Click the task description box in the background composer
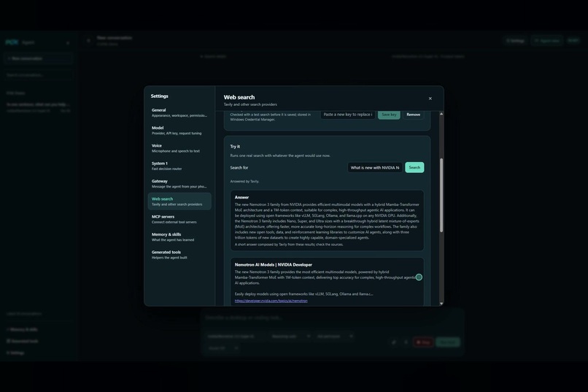This screenshot has width=588, height=392. [332, 318]
